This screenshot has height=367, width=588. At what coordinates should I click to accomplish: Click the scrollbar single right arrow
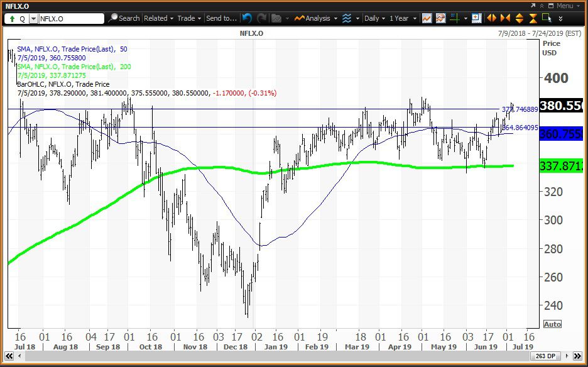point(567,355)
